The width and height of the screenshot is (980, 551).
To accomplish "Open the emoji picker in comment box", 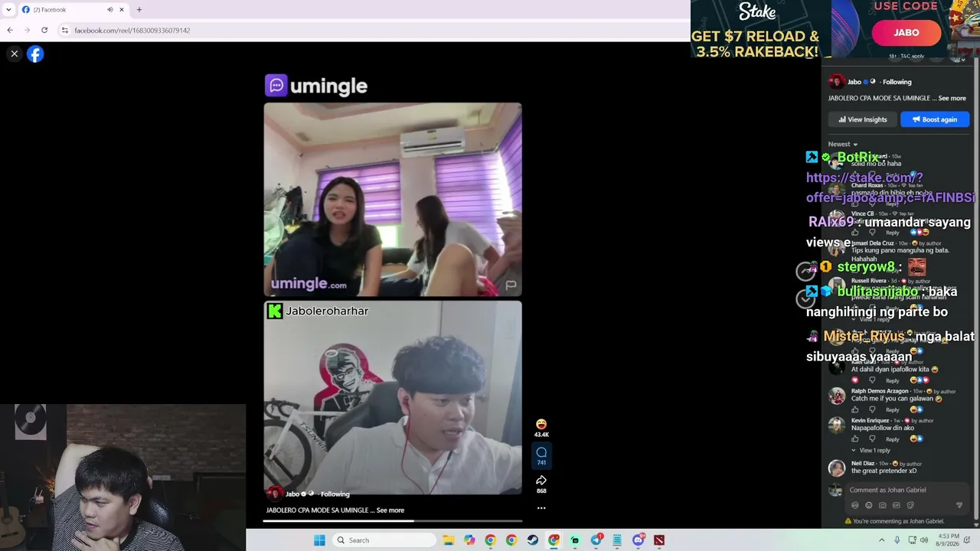I will click(x=869, y=505).
